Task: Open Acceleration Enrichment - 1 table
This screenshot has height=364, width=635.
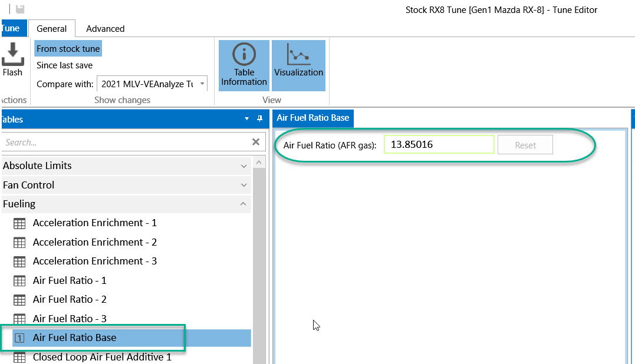Action: click(94, 223)
